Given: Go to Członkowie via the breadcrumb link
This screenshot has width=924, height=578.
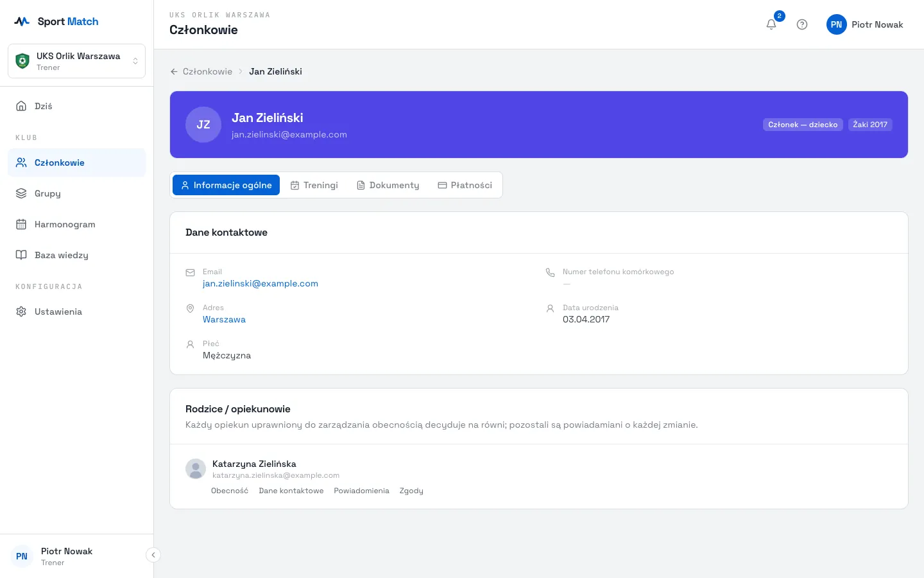Looking at the screenshot, I should point(207,71).
